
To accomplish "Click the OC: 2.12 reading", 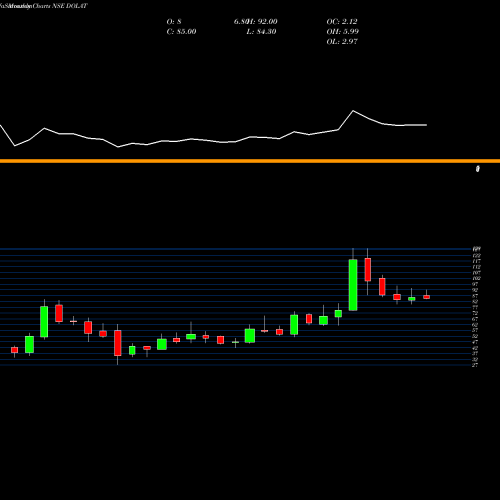I will (342, 22).
